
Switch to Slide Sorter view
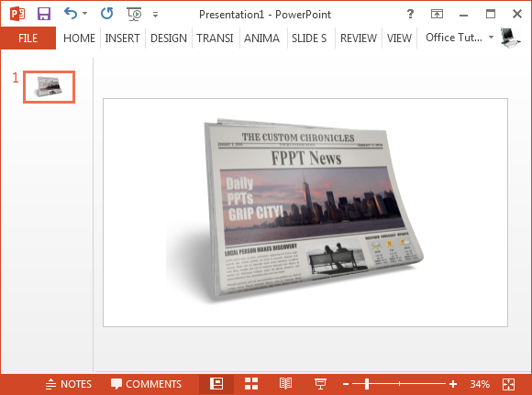(251, 384)
